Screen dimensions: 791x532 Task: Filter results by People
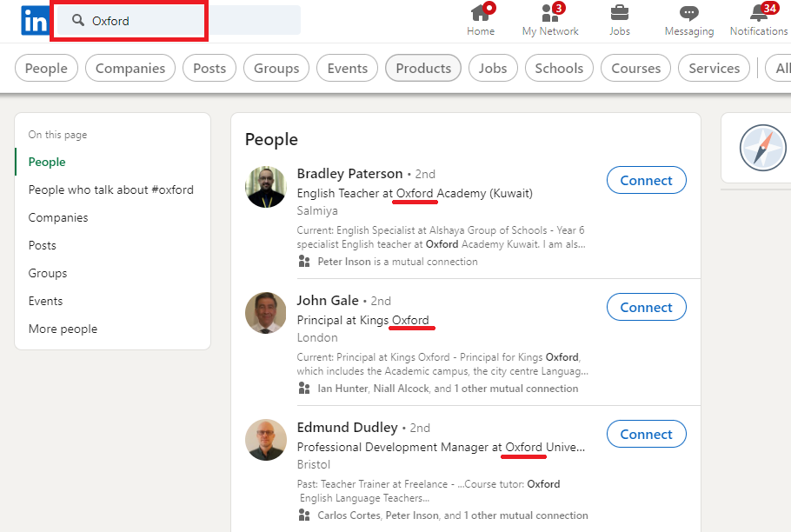[x=46, y=68]
